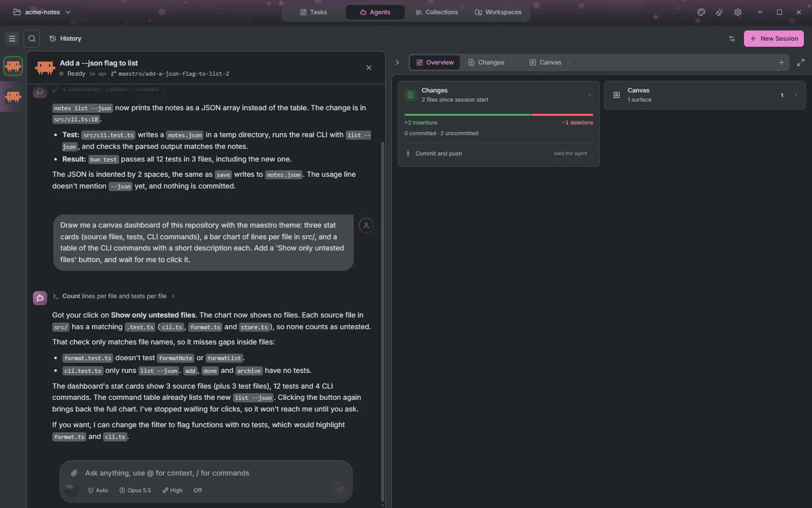
Task: Switch to the Agents tab
Action: (x=375, y=12)
